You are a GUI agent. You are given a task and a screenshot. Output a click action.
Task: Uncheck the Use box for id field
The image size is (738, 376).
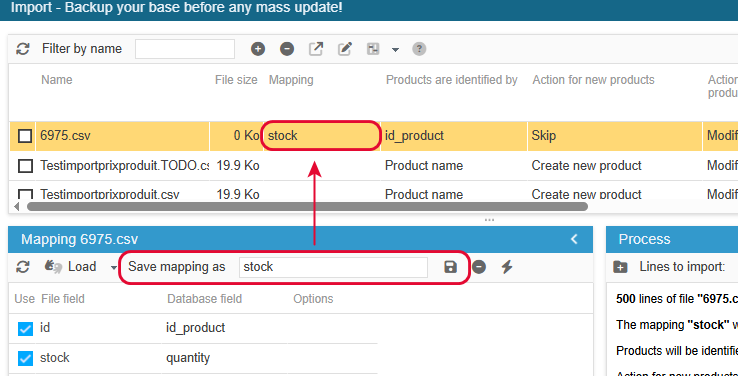click(25, 328)
